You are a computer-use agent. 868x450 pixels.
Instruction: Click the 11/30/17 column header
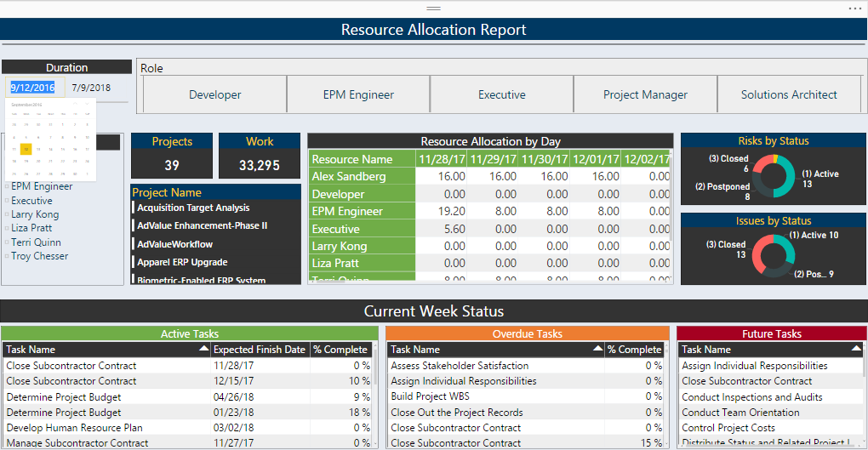[x=544, y=159]
